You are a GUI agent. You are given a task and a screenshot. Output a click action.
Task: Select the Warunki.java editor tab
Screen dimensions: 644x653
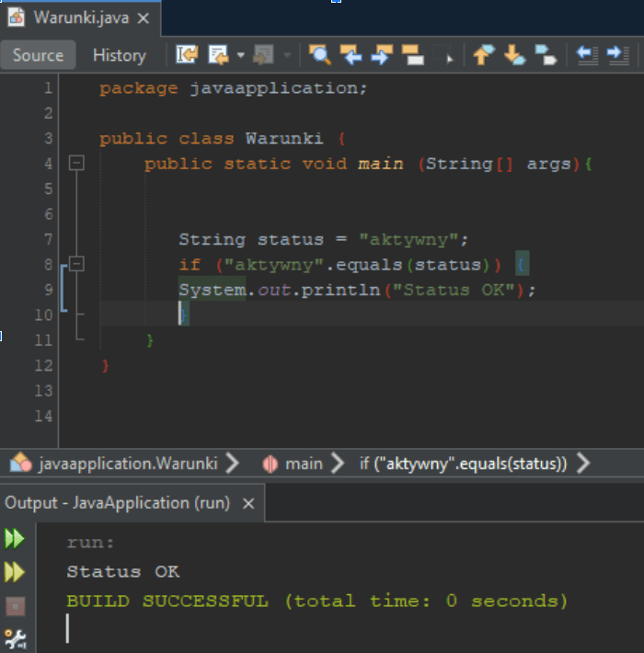click(82, 17)
